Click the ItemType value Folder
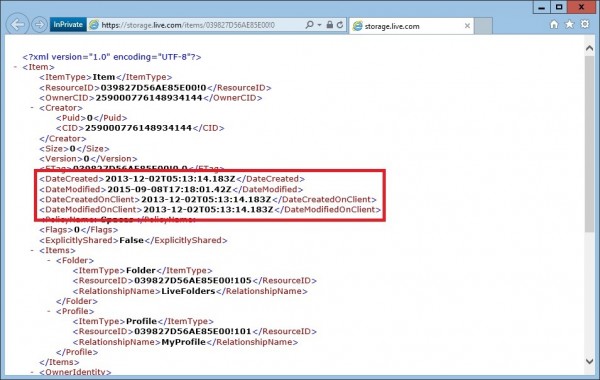The height and width of the screenshot is (380, 600). (x=141, y=271)
